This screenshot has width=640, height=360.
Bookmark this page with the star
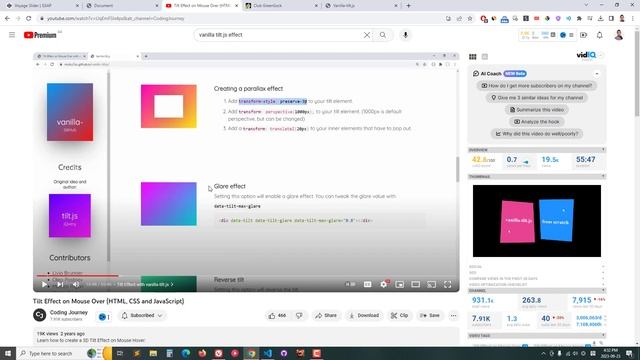tap(470, 18)
